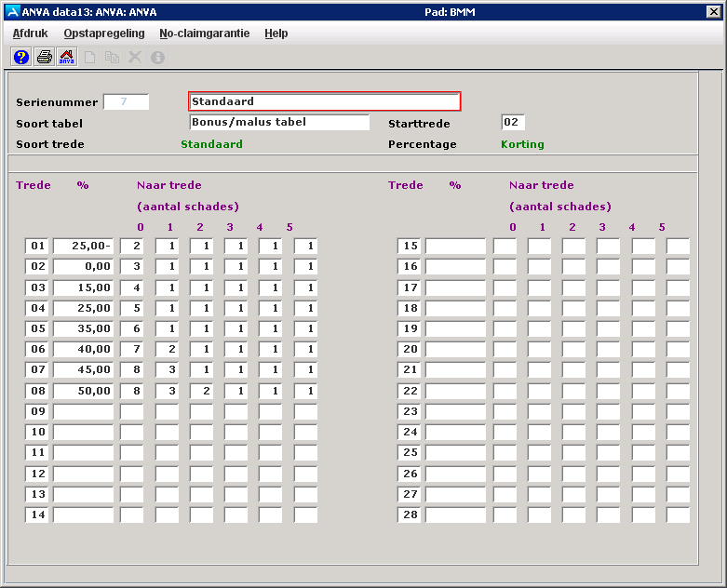The height and width of the screenshot is (588, 727).
Task: Click the ANVA logo in title bar
Action: point(11,11)
